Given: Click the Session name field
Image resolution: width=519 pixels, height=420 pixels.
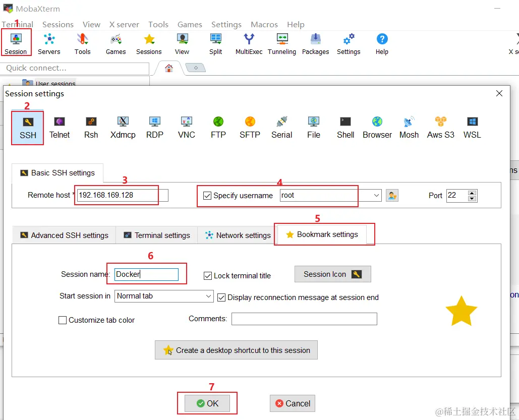Looking at the screenshot, I should 147,274.
